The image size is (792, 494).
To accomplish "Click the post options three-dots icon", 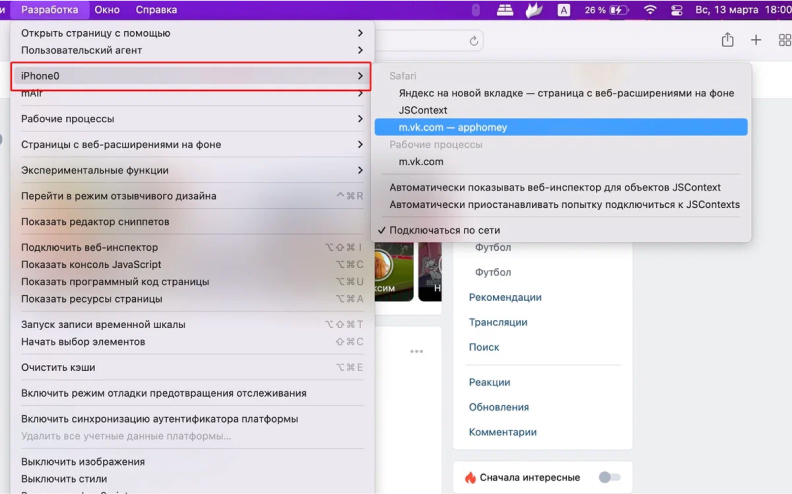I will pos(417,351).
